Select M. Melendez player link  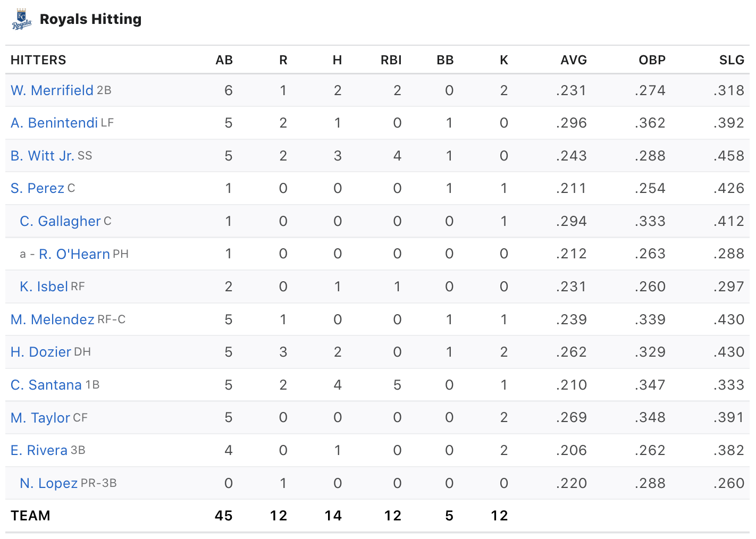tap(52, 319)
